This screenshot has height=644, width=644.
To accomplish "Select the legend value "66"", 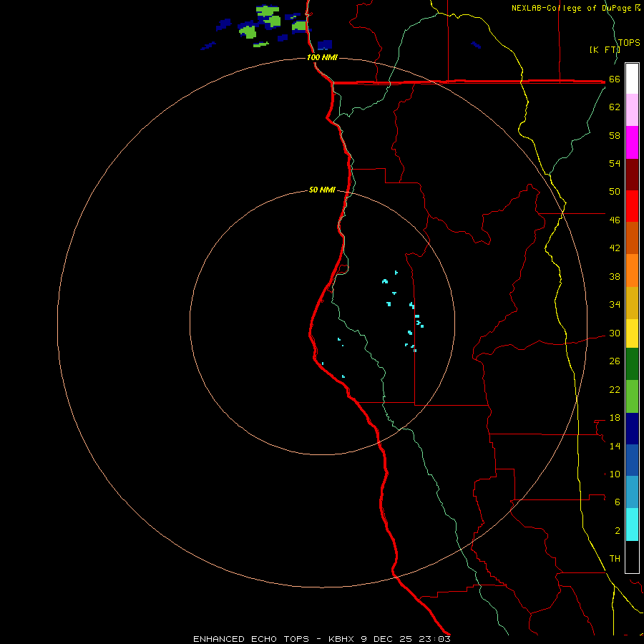I will [x=615, y=79].
